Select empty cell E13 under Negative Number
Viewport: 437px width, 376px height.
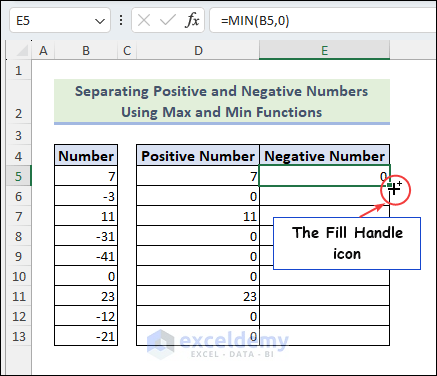[x=324, y=336]
